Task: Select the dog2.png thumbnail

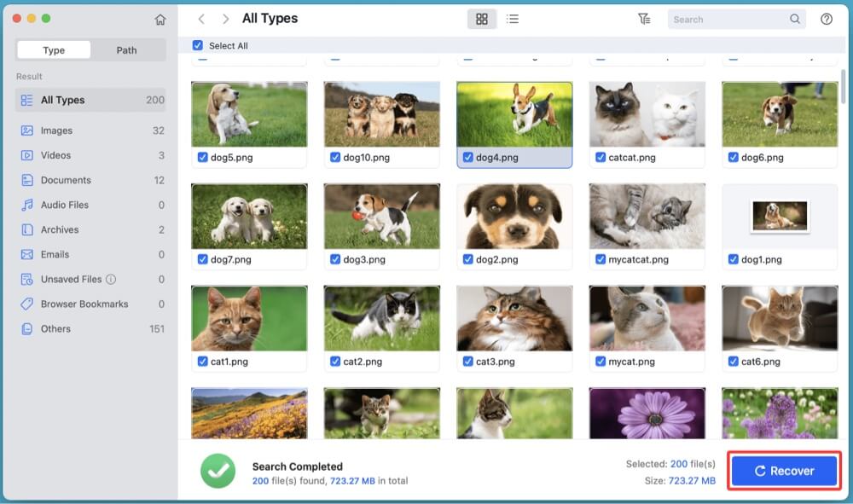Action: pos(514,217)
